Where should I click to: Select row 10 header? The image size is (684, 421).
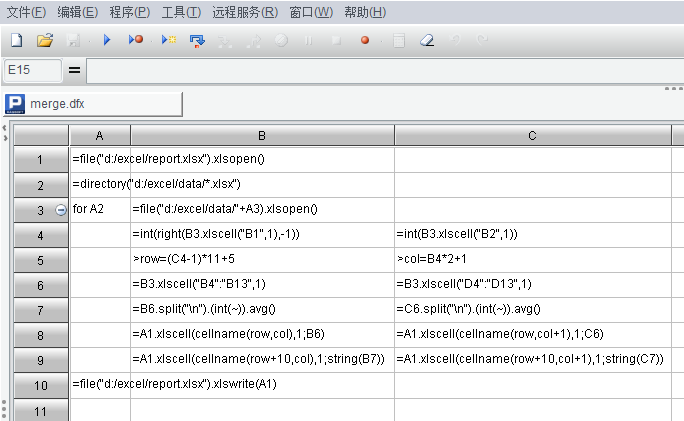point(40,385)
